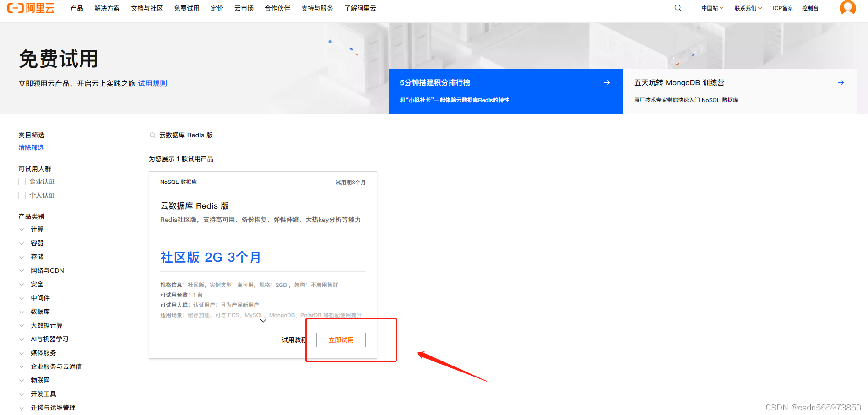Open the 产品 menu

(x=77, y=8)
